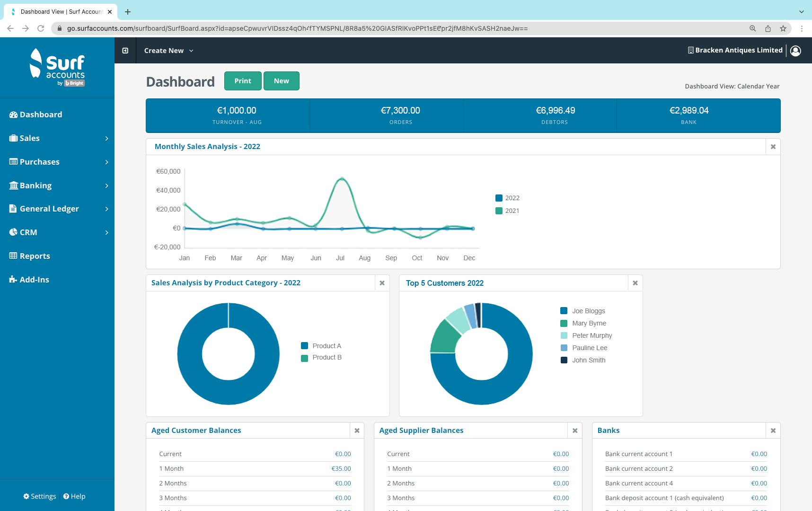Click the New button
The image size is (812, 511).
tap(282, 80)
